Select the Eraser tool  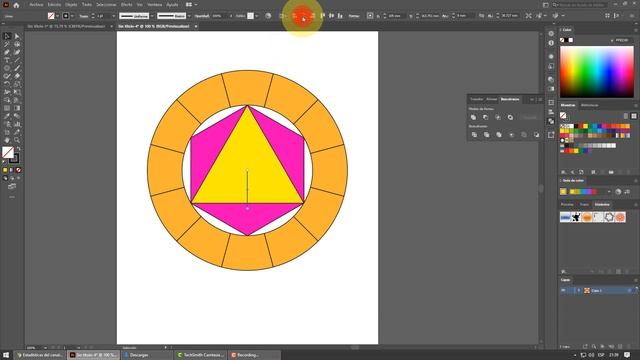click(17, 76)
